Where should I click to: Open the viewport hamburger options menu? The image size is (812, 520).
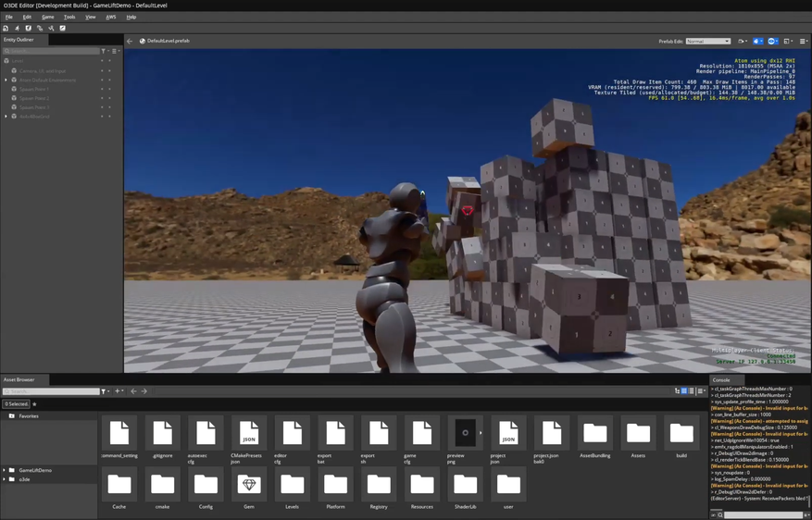point(803,41)
